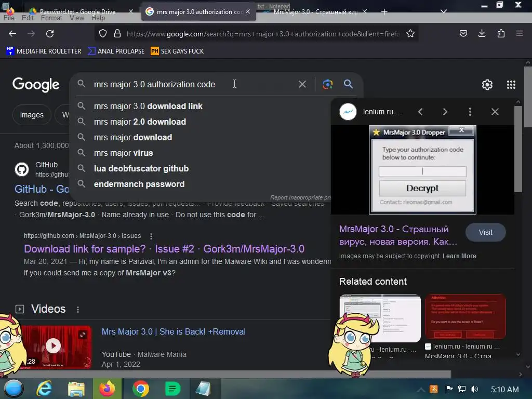
Task: Open more options for GitHub issue result
Action: click(x=151, y=236)
